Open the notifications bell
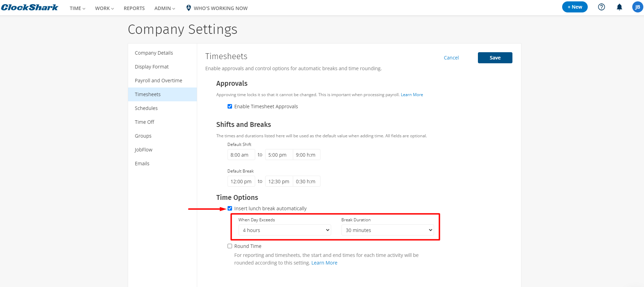The height and width of the screenshot is (287, 644). click(x=619, y=7)
